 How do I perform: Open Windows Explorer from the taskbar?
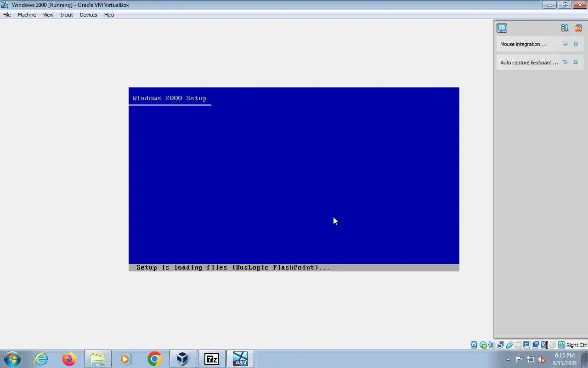(97, 359)
